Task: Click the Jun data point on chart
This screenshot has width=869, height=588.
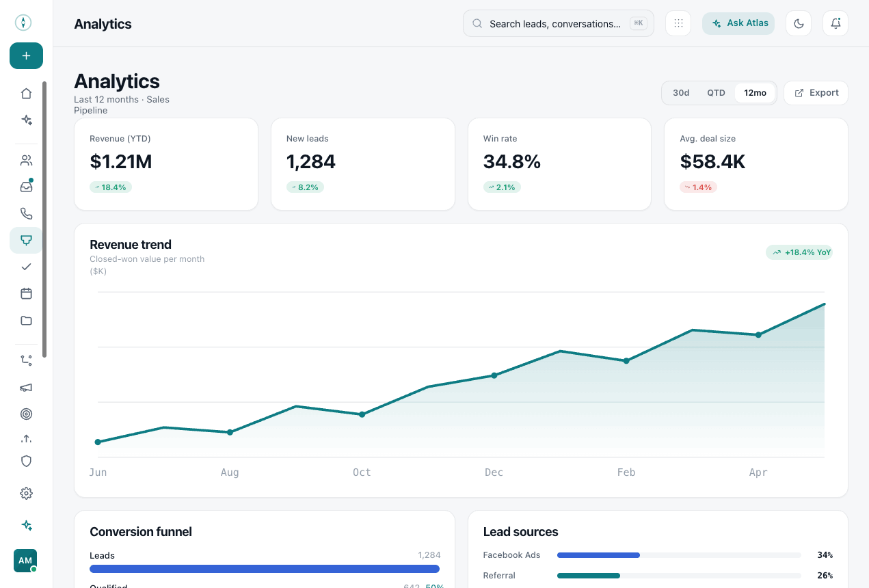Action: click(x=98, y=442)
